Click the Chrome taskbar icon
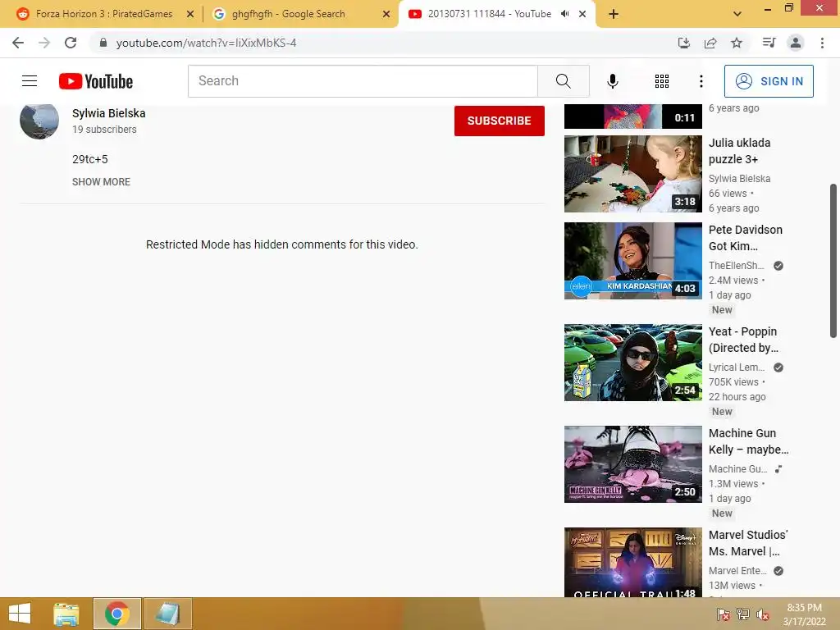This screenshot has width=840, height=630. click(117, 614)
